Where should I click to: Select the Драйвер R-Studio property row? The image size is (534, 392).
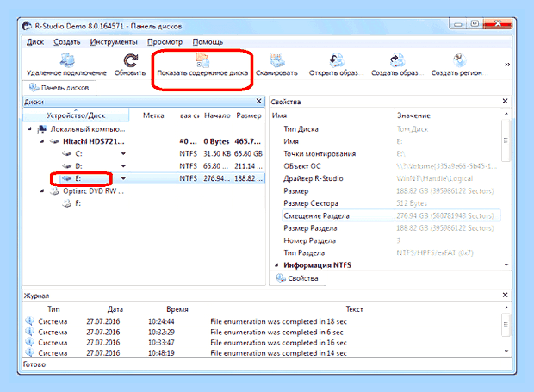point(391,178)
